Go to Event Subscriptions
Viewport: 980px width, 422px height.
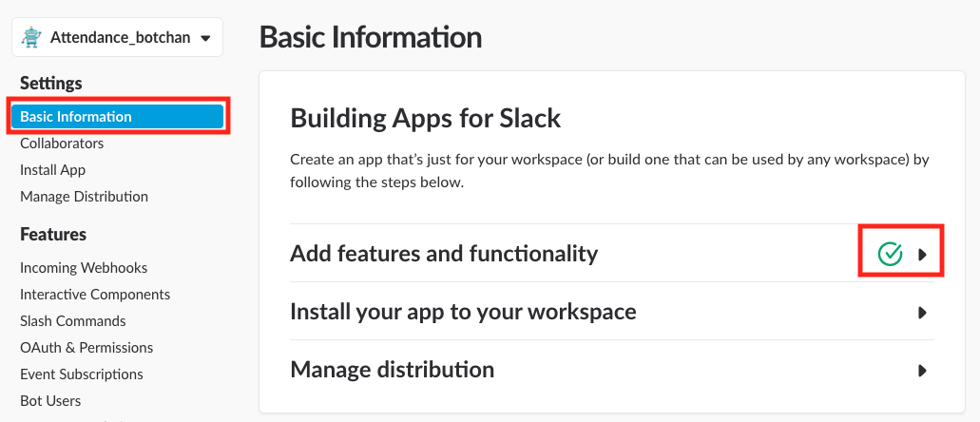click(x=82, y=374)
